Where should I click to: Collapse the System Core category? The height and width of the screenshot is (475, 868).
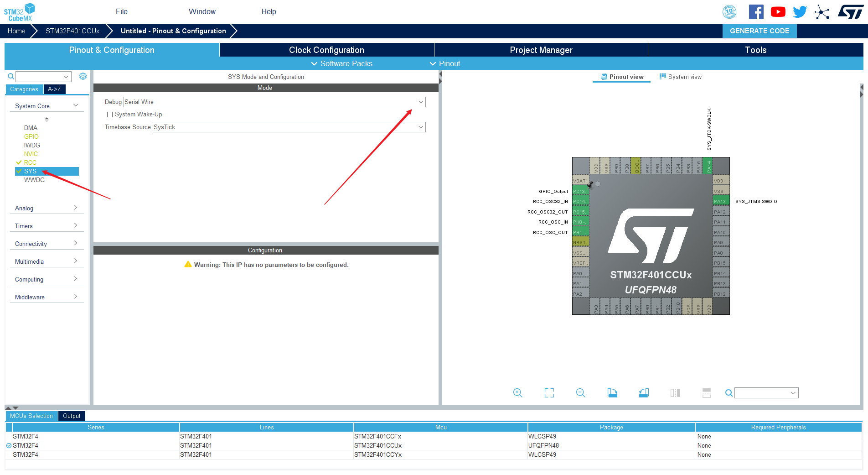[x=46, y=106]
